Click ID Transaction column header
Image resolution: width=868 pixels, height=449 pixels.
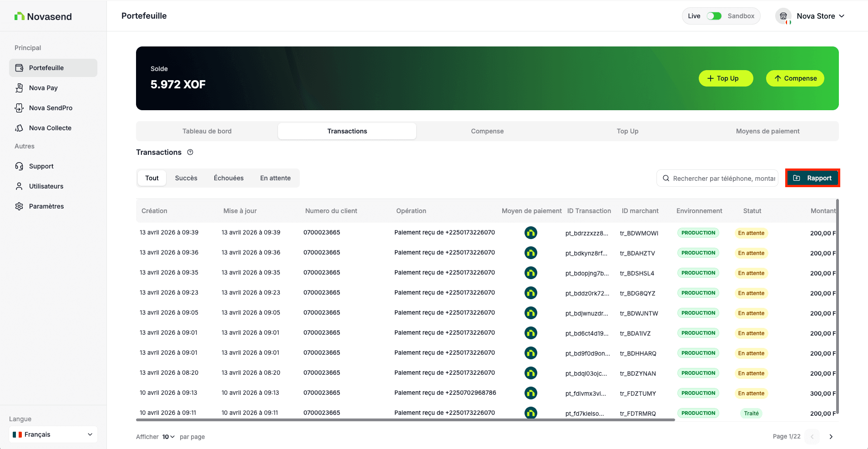589,211
